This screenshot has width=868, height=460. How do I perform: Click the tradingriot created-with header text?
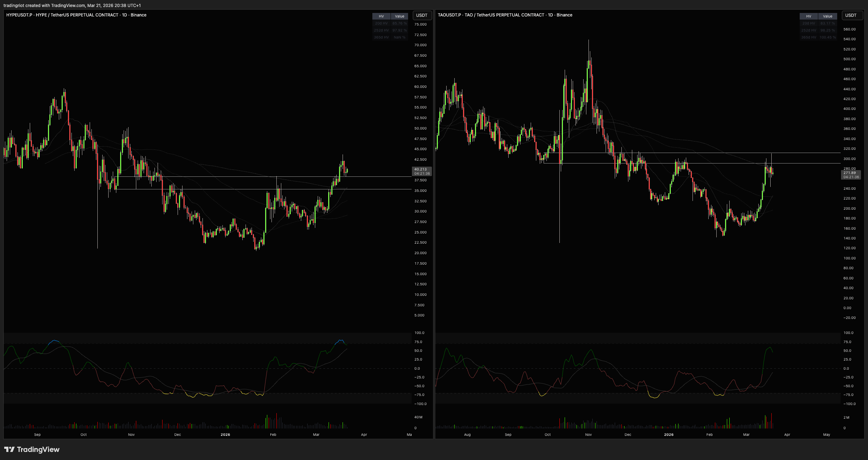[72, 6]
